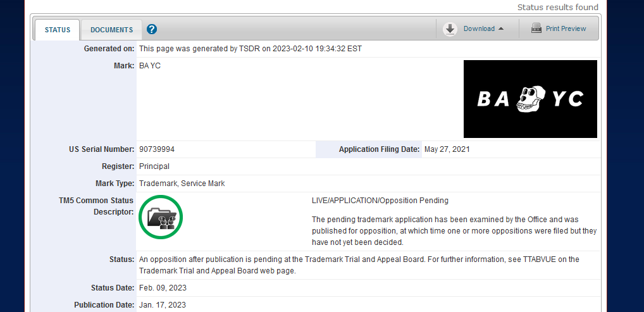Switch to the STATUS tab
Viewport: 644px width, 312px height.
57,30
